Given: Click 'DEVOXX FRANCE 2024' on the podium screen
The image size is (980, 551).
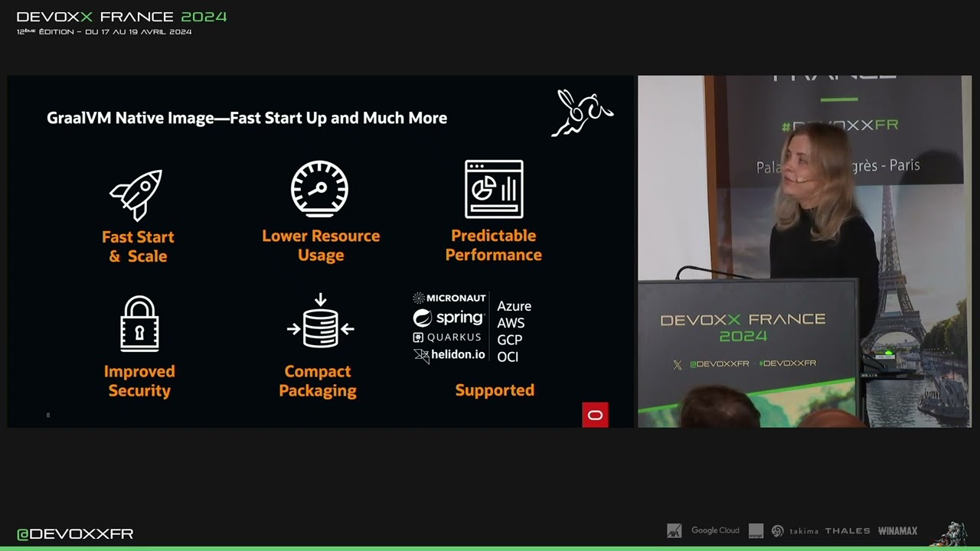Looking at the screenshot, I should pyautogui.click(x=743, y=328).
